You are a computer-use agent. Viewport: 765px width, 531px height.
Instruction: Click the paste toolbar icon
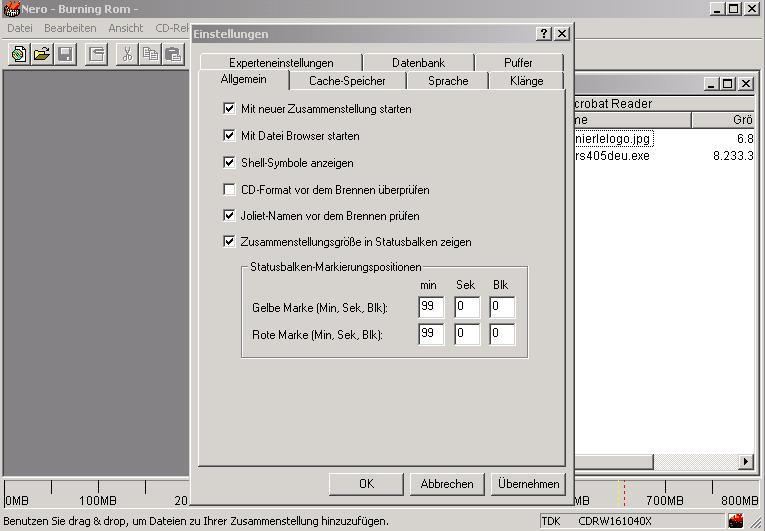tap(173, 54)
